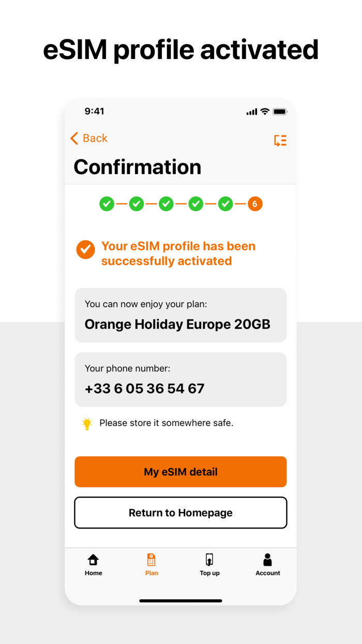Select the Top up icon
This screenshot has height=644, width=362.
(x=209, y=560)
